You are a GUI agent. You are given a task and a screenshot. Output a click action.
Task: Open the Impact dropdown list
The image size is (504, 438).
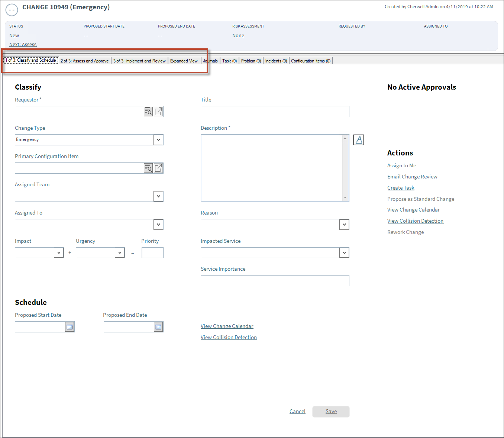coord(59,253)
